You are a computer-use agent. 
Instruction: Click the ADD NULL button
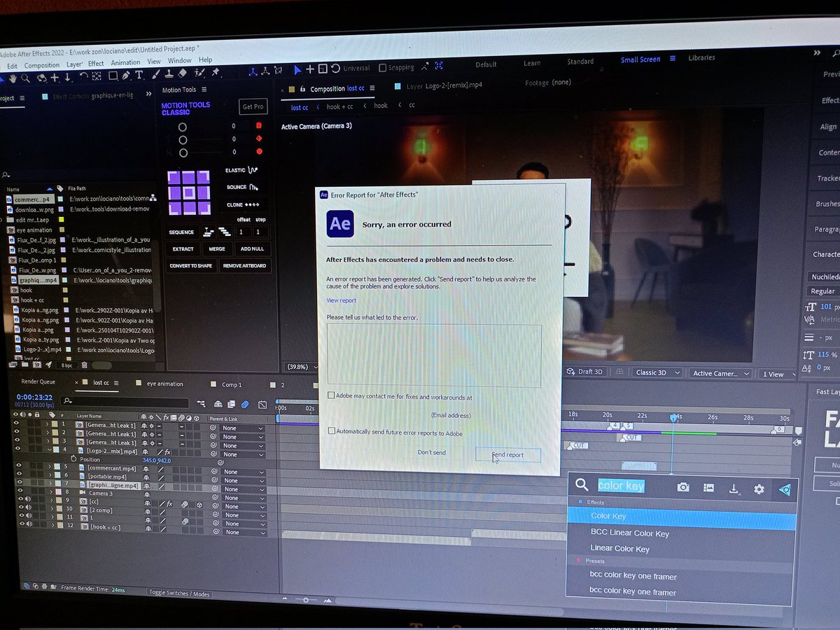251,248
